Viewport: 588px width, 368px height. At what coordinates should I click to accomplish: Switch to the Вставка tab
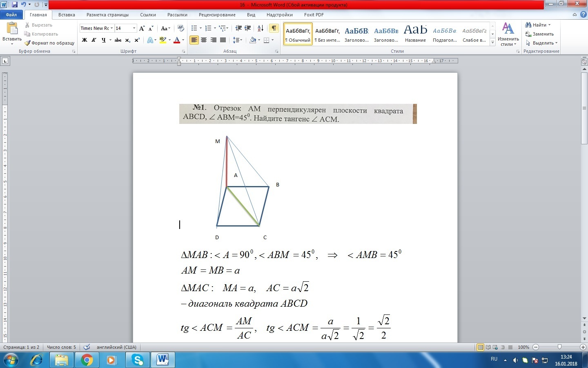(x=67, y=15)
